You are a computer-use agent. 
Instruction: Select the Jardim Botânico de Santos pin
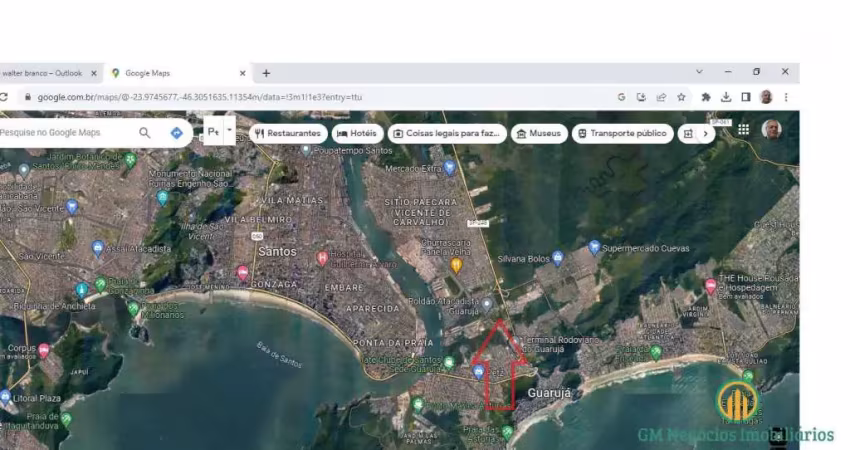pyautogui.click(x=130, y=159)
